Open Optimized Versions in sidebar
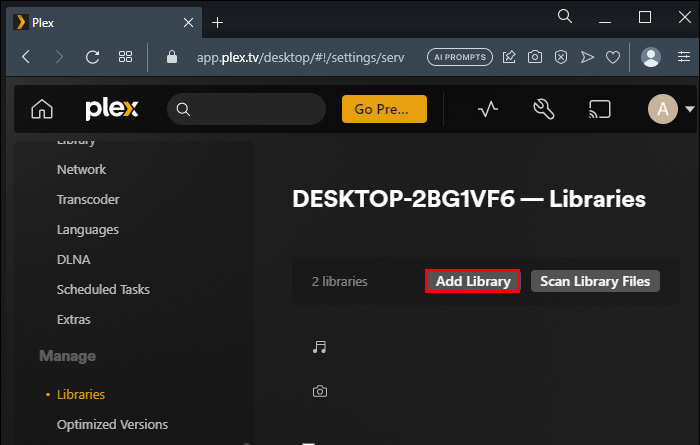Image resolution: width=700 pixels, height=445 pixels. click(112, 424)
